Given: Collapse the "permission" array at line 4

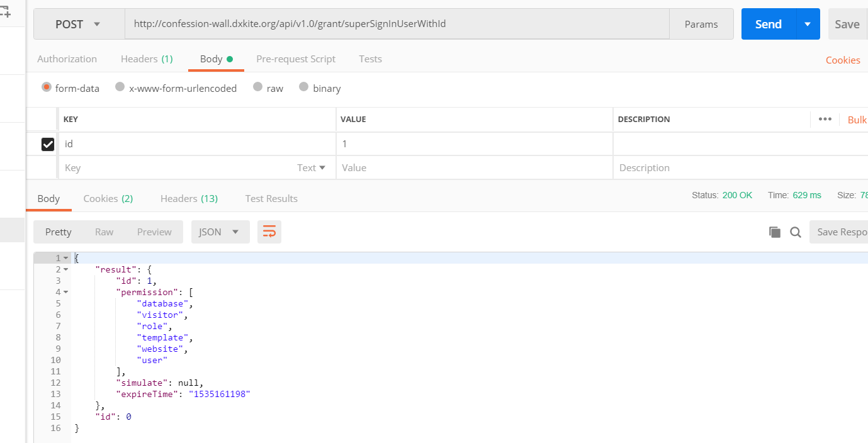Looking at the screenshot, I should (66, 292).
